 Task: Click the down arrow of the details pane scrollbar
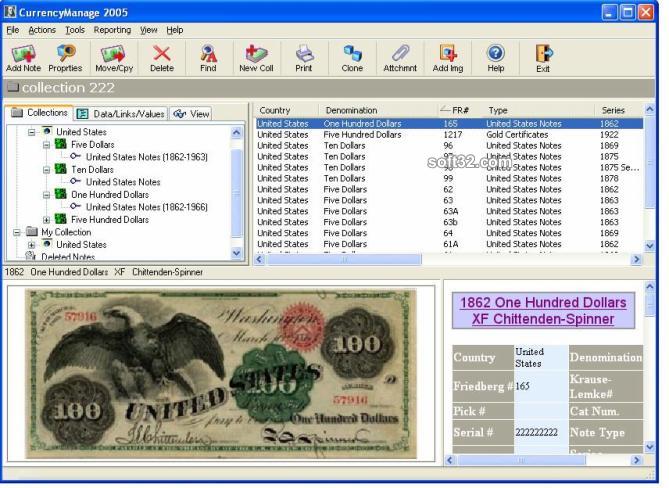[650, 447]
